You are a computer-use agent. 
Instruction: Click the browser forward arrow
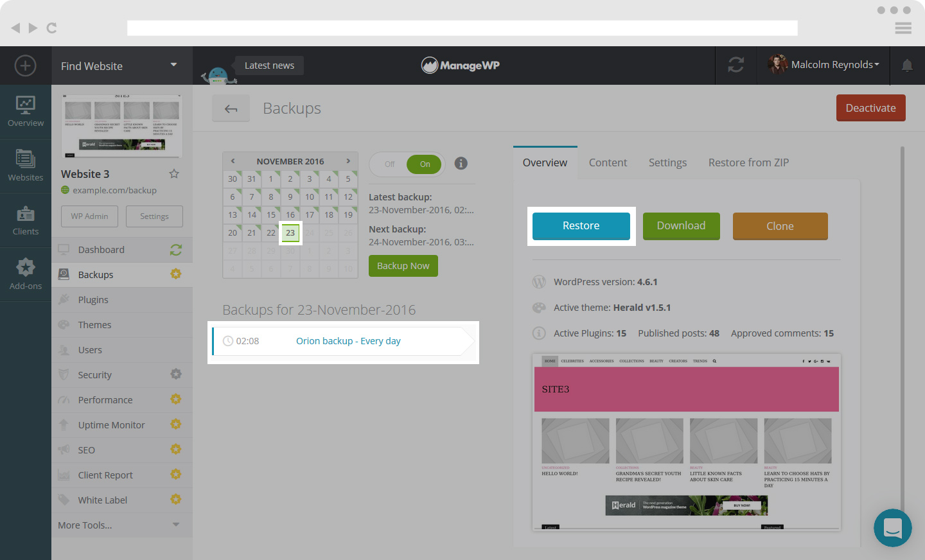click(x=33, y=28)
